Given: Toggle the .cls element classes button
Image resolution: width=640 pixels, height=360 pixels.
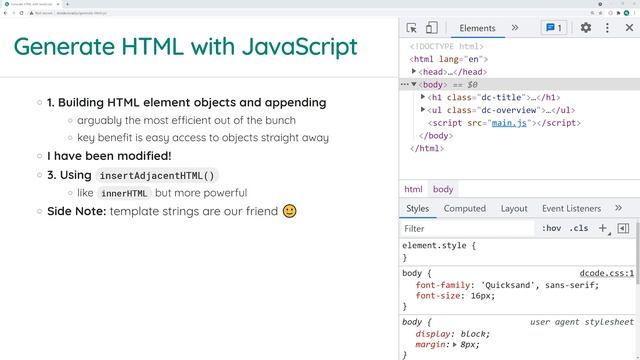Looking at the screenshot, I should click(579, 228).
